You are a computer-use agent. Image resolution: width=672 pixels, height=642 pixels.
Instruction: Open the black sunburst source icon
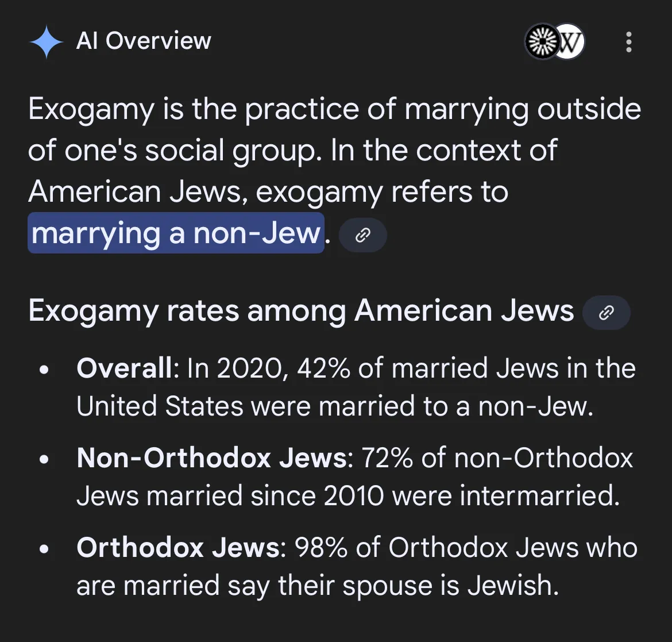point(543,41)
